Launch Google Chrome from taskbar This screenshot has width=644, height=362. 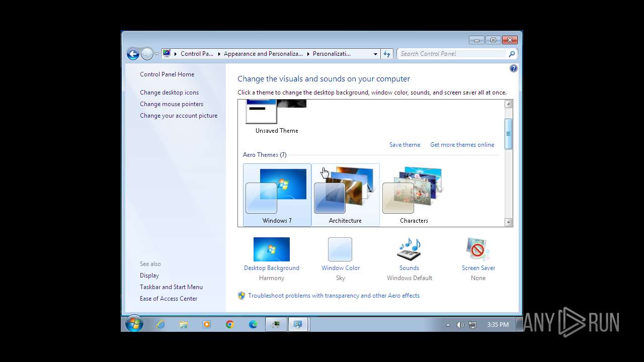click(230, 325)
